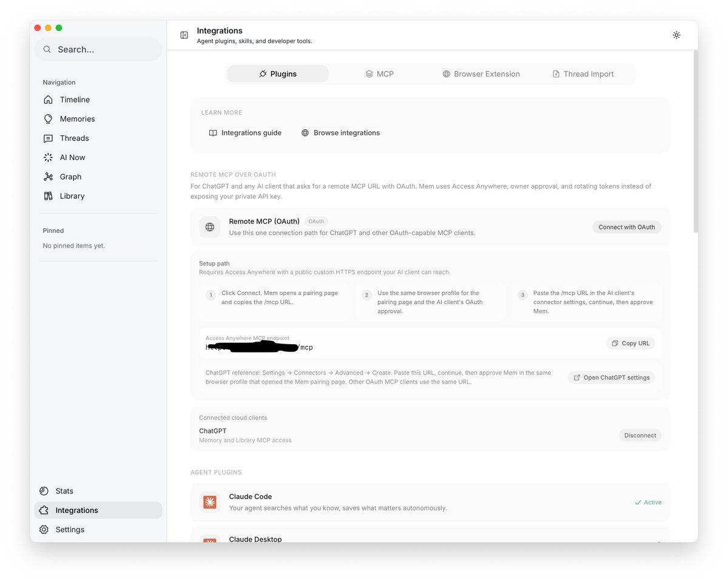This screenshot has width=728, height=582.
Task: Click the Stats chart icon
Action: tap(44, 491)
